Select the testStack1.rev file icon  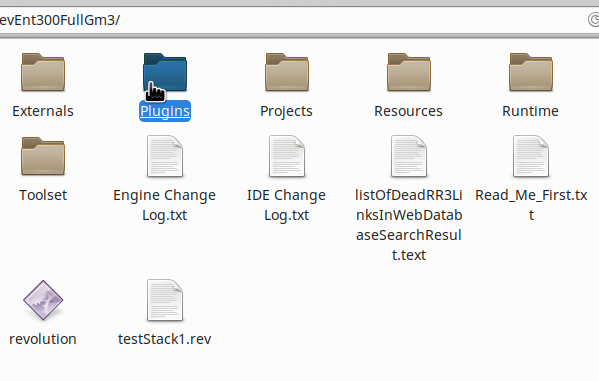point(165,300)
